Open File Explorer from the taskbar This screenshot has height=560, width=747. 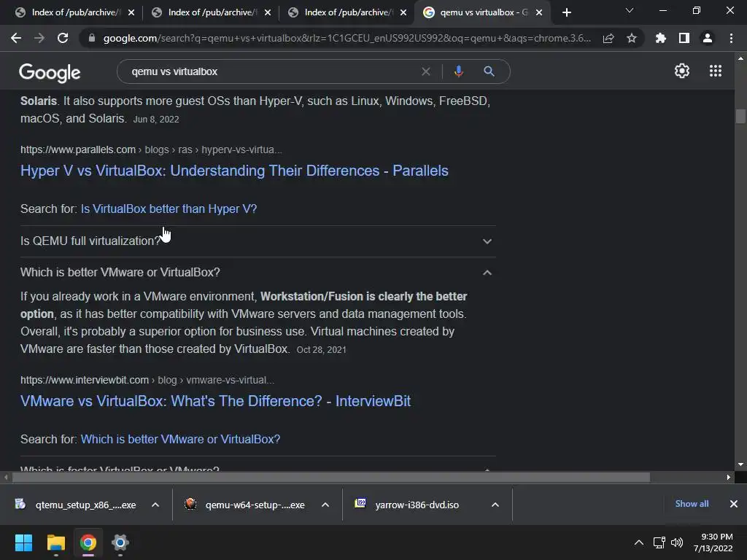[55, 542]
